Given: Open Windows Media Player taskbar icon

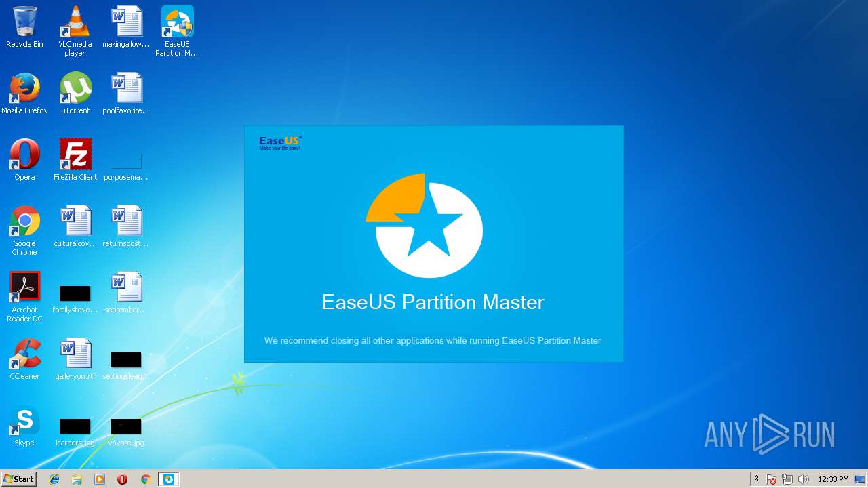Looking at the screenshot, I should pos(100,479).
